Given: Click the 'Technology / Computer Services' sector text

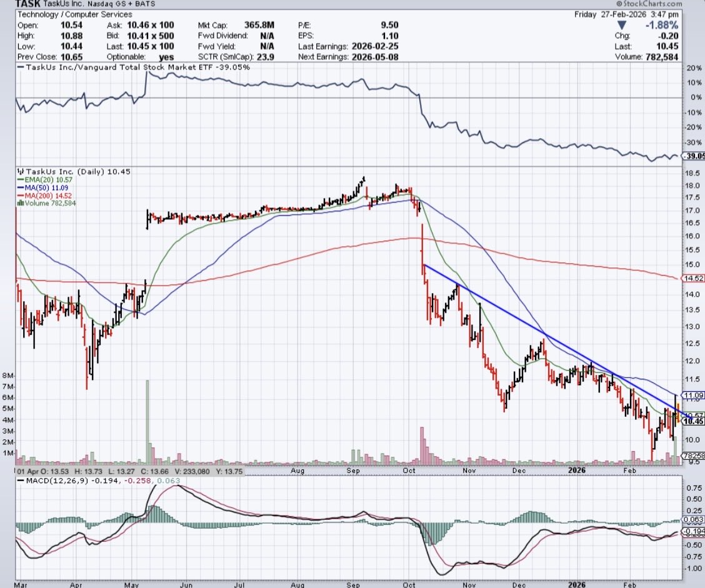Looking at the screenshot, I should 74,14.
